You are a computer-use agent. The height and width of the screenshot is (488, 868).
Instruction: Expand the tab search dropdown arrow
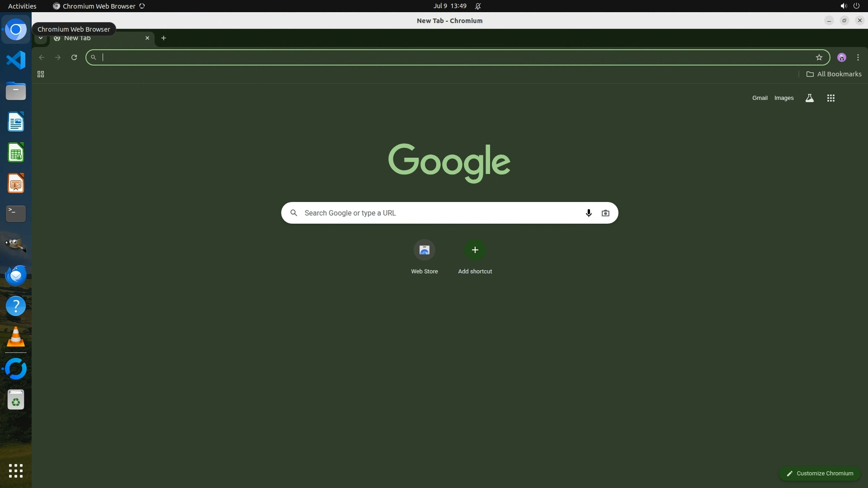click(x=41, y=38)
